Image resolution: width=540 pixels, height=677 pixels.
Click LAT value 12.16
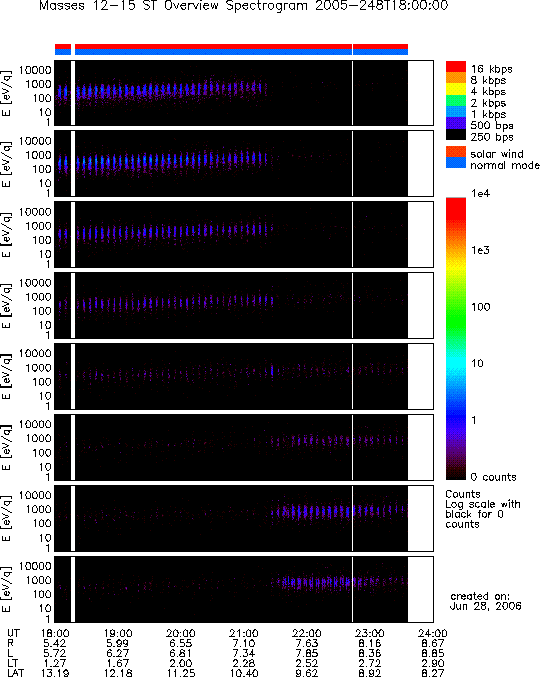(x=118, y=673)
